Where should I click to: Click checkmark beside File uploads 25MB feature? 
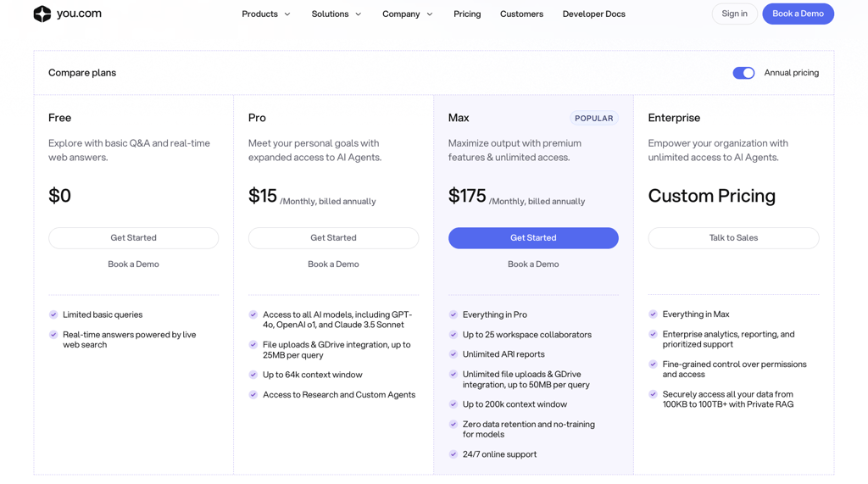coord(253,344)
